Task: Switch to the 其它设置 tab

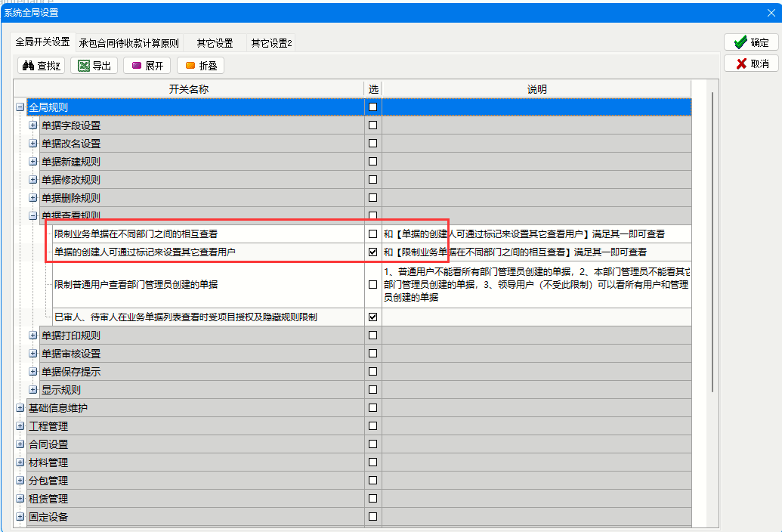Action: (215, 43)
